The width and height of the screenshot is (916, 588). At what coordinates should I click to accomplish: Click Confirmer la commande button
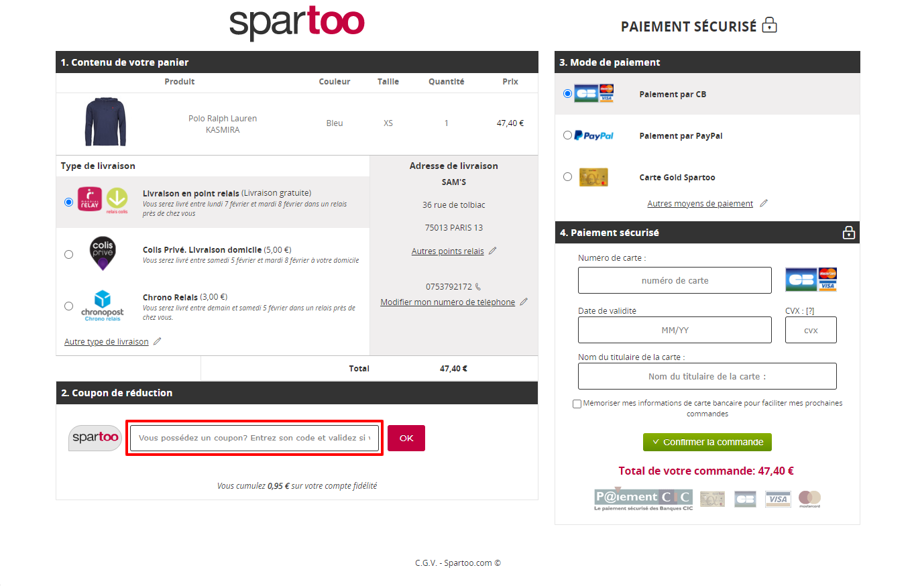click(707, 442)
